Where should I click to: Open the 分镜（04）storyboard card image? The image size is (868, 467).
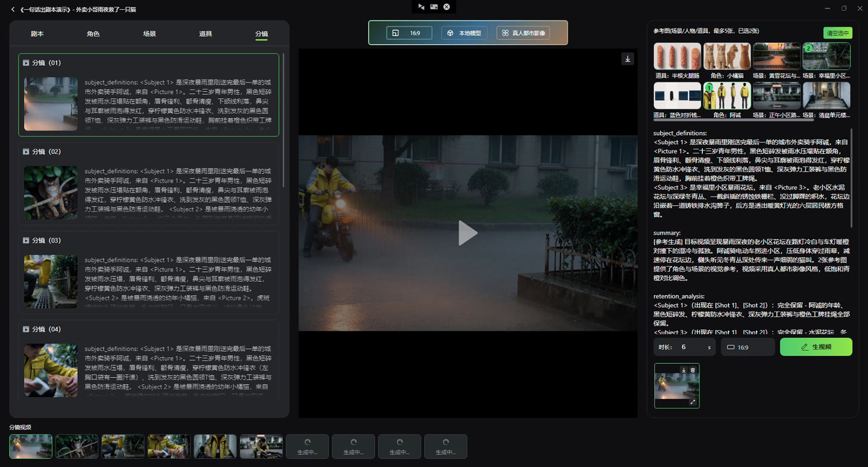(51, 370)
